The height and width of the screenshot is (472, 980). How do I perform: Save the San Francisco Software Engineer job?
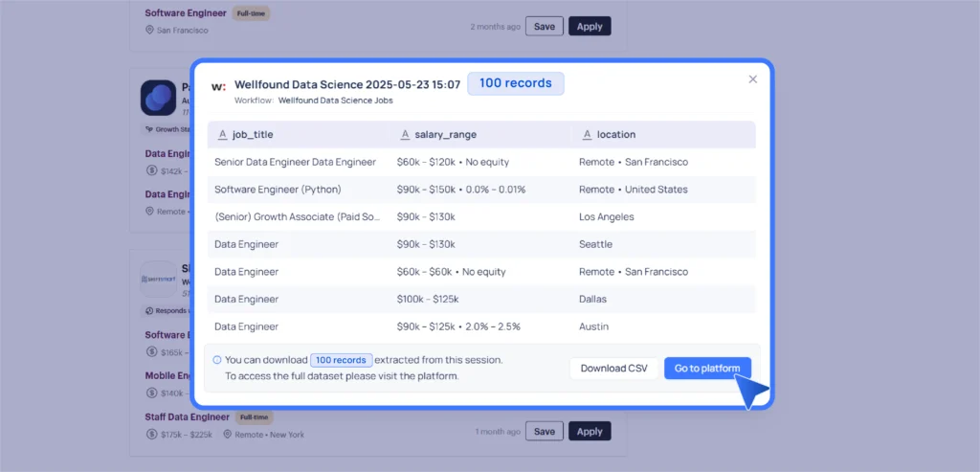point(545,26)
